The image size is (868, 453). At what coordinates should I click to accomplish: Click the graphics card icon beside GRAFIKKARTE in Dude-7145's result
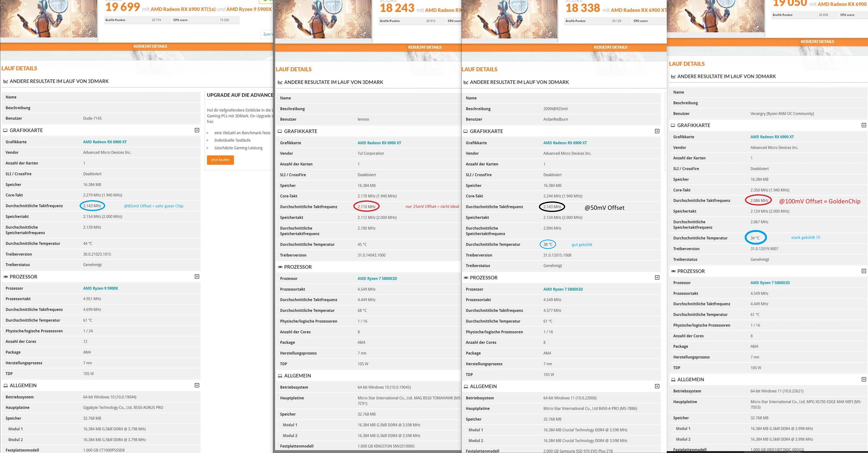coord(5,130)
